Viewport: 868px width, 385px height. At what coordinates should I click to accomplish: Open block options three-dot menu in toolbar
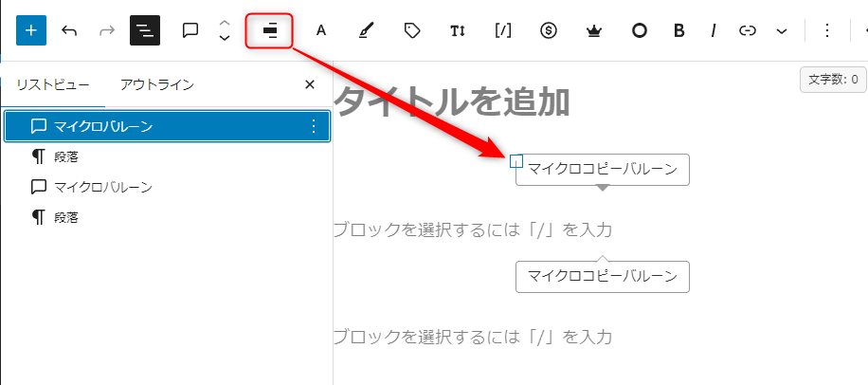(x=826, y=30)
